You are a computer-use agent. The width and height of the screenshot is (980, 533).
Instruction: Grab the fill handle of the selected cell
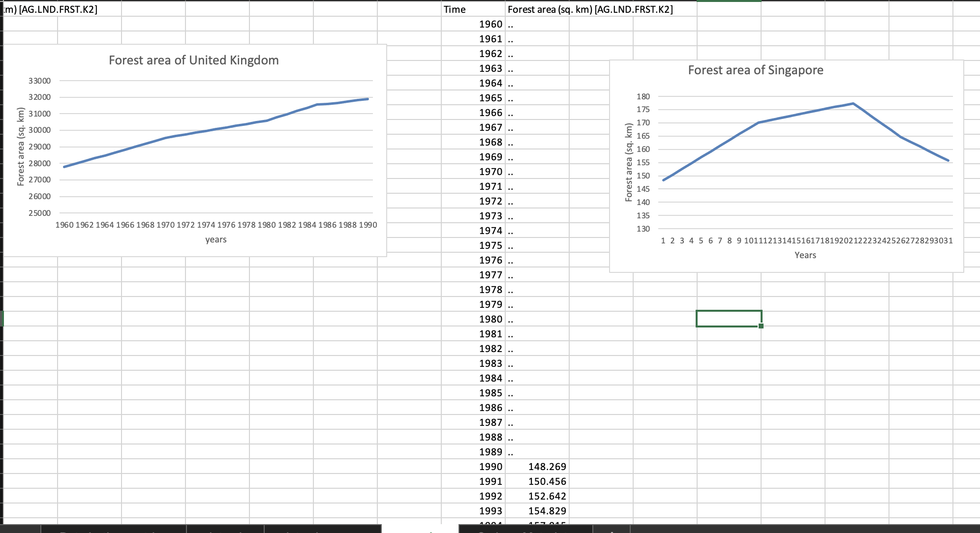761,326
